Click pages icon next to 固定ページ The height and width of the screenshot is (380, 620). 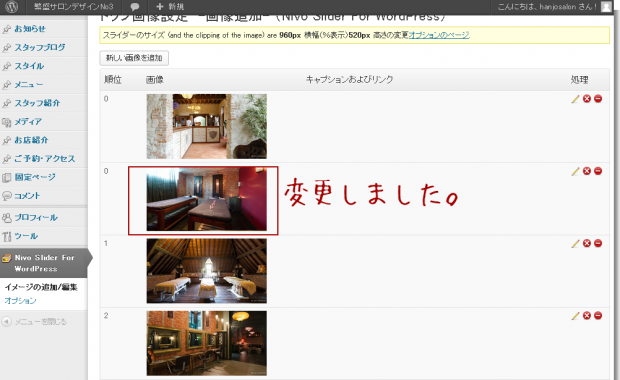coord(7,178)
